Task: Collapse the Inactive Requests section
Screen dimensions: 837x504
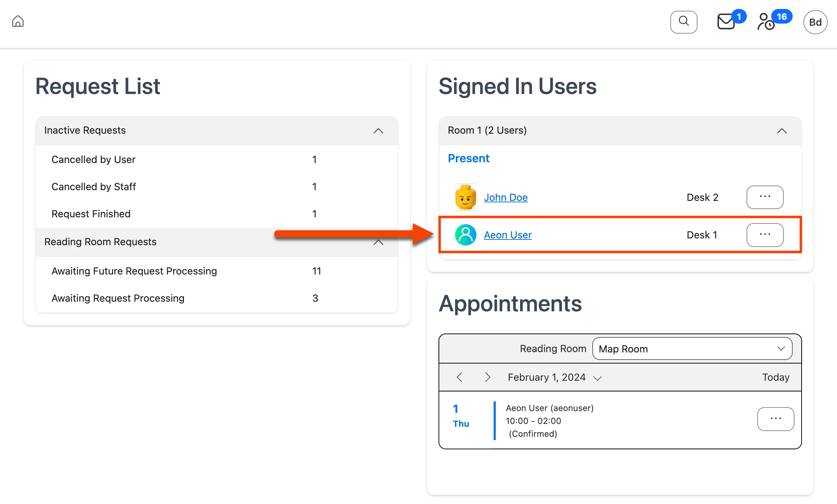Action: pos(378,131)
